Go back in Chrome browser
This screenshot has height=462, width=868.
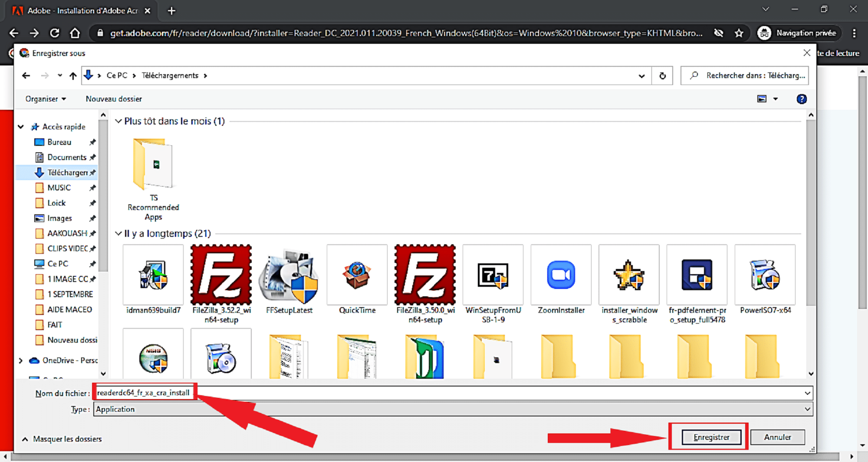pyautogui.click(x=14, y=33)
